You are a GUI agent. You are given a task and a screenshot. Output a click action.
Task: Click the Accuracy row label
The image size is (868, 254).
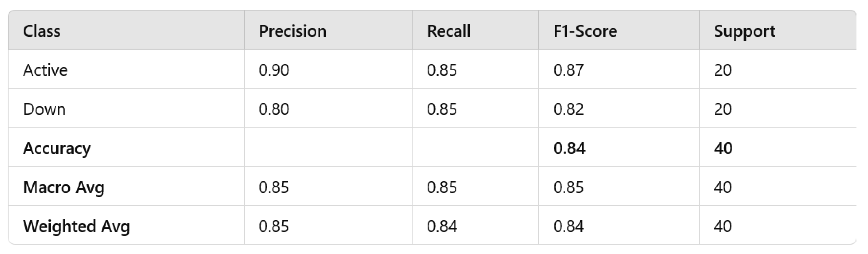click(57, 148)
